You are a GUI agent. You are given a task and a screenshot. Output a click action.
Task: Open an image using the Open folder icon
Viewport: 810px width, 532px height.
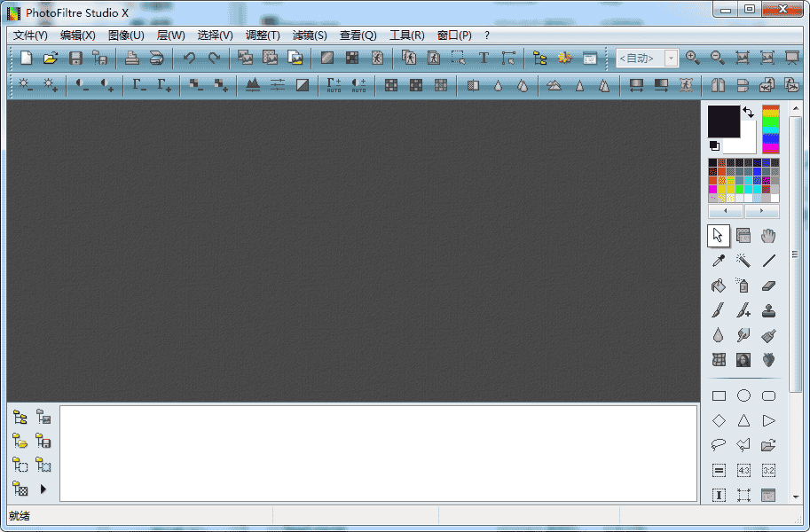51,57
